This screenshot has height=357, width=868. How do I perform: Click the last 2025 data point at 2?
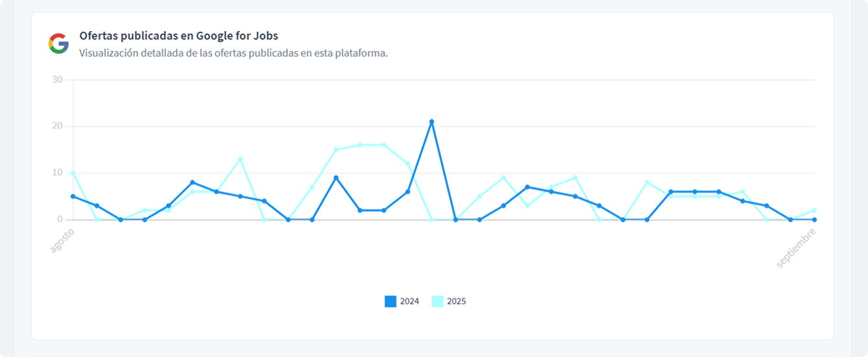(814, 211)
